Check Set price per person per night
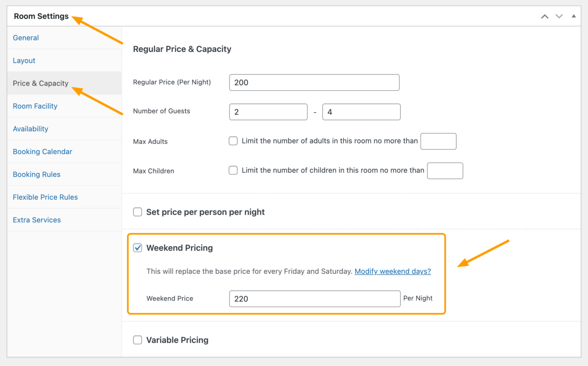Image resolution: width=588 pixels, height=366 pixels. coord(137,212)
